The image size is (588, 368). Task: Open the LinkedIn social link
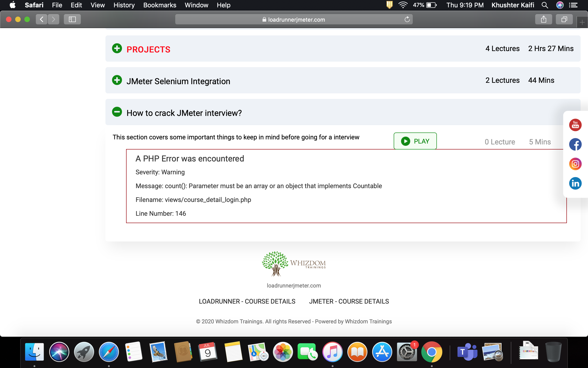click(575, 183)
